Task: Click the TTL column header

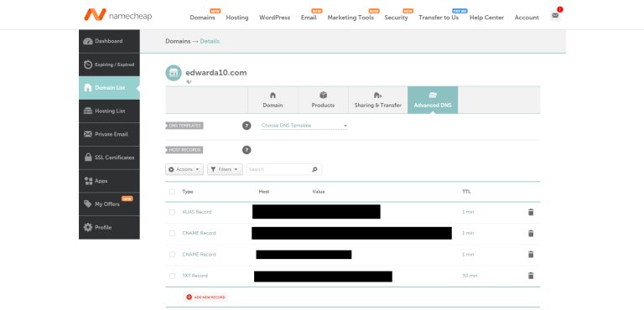Action: [x=466, y=192]
